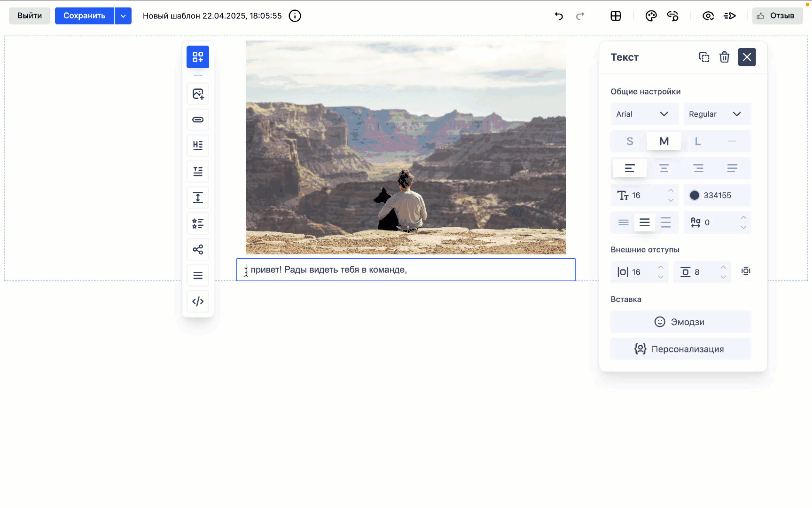Select the add image block icon
Image resolution: width=812 pixels, height=508 pixels.
click(198, 94)
